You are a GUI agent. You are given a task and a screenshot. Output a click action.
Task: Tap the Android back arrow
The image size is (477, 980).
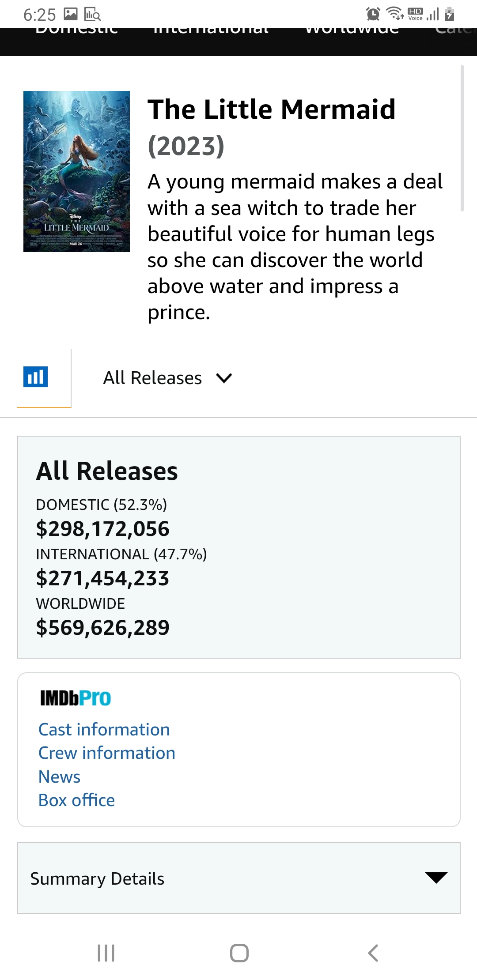[x=373, y=953]
